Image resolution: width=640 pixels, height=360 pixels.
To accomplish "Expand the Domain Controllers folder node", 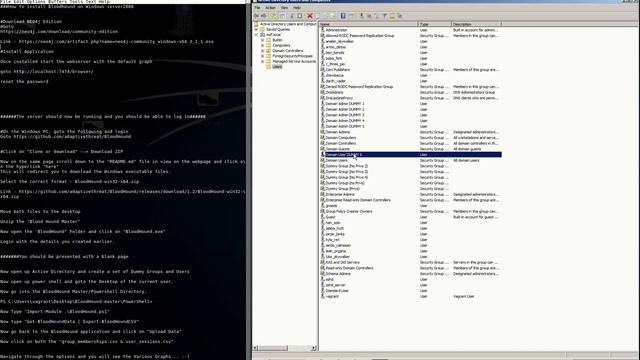I will point(262,51).
